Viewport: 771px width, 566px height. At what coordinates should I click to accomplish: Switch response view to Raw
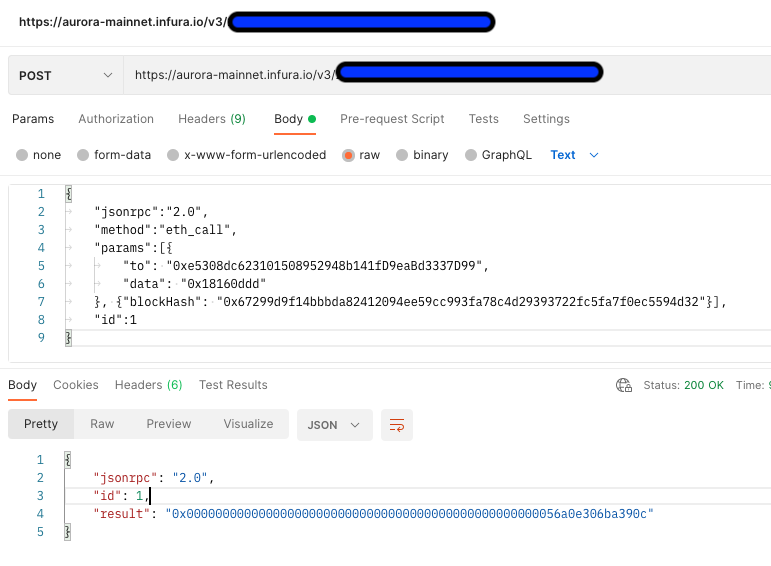(x=102, y=424)
